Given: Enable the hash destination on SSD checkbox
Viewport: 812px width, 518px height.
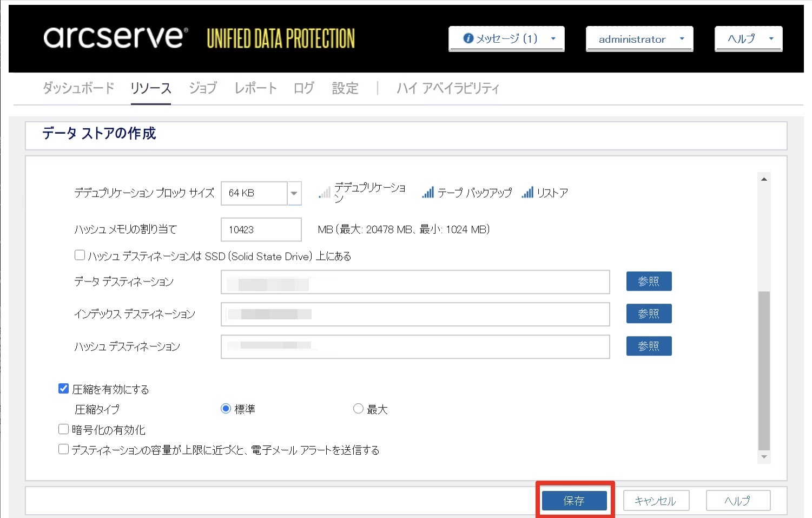Looking at the screenshot, I should pos(80,255).
